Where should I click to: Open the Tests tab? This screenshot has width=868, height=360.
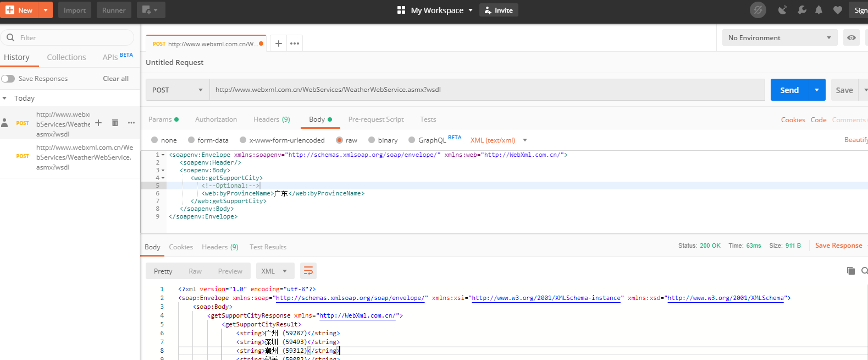pos(428,119)
